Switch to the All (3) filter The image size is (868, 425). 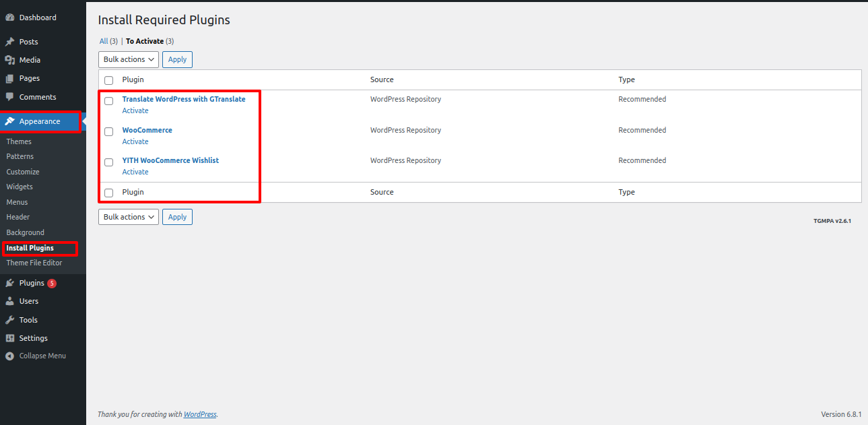[108, 41]
